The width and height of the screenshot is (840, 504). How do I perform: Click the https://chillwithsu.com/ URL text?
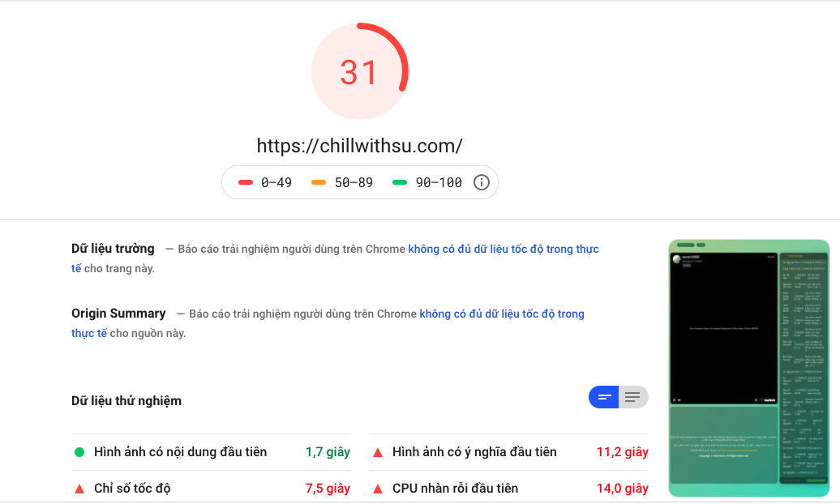click(x=359, y=146)
